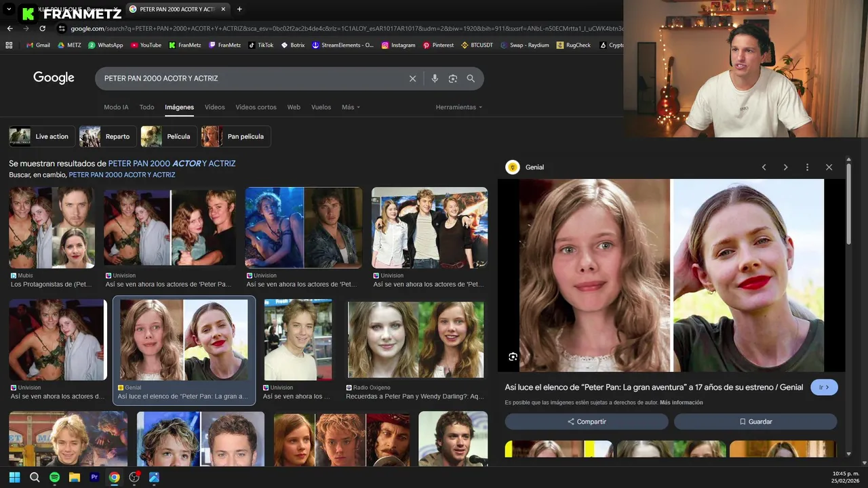Click the Ir visit button
The height and width of the screenshot is (488, 868).
point(824,388)
